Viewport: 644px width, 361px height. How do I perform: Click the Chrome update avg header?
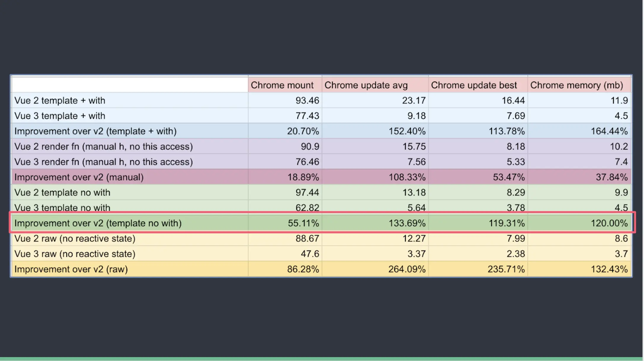coord(366,85)
